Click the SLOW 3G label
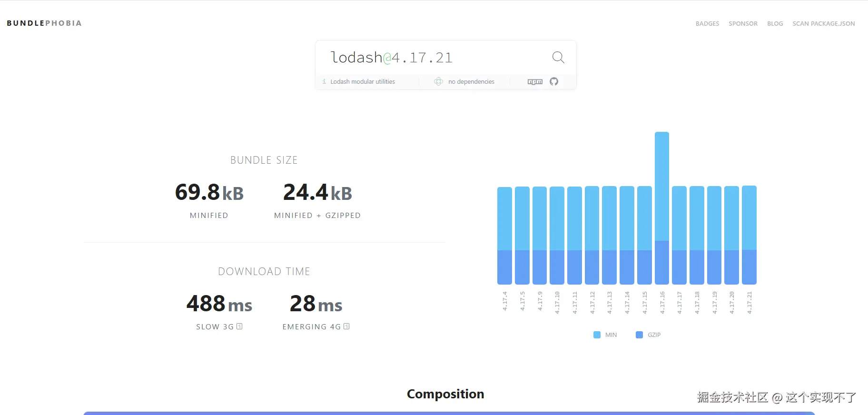Image resolution: width=868 pixels, height=415 pixels. 215,326
